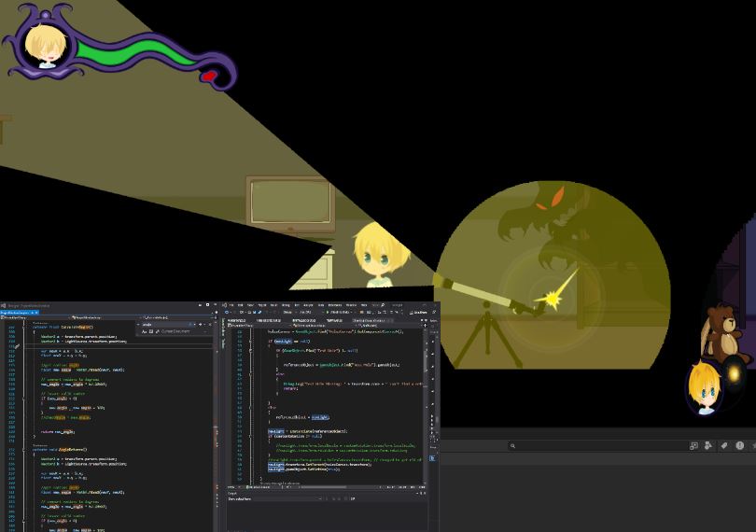Toggle Unity hidden-packages/error circle icon
Image resolution: width=756 pixels, height=532 pixels.
(x=739, y=445)
